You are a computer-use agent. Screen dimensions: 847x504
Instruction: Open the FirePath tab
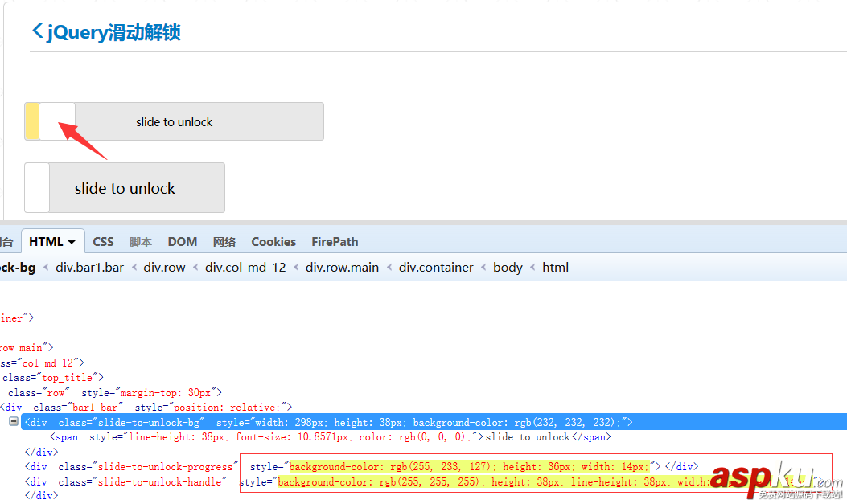[335, 242]
